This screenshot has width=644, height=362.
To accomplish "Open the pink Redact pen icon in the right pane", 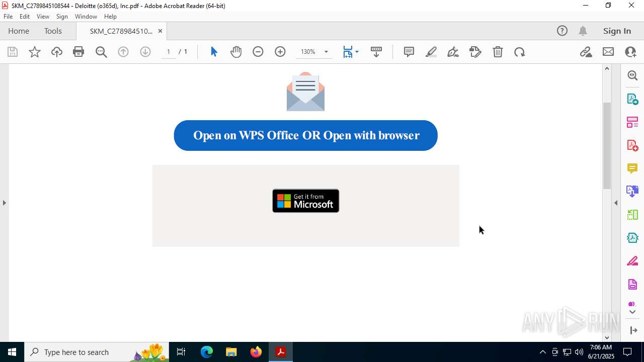I will point(632,261).
